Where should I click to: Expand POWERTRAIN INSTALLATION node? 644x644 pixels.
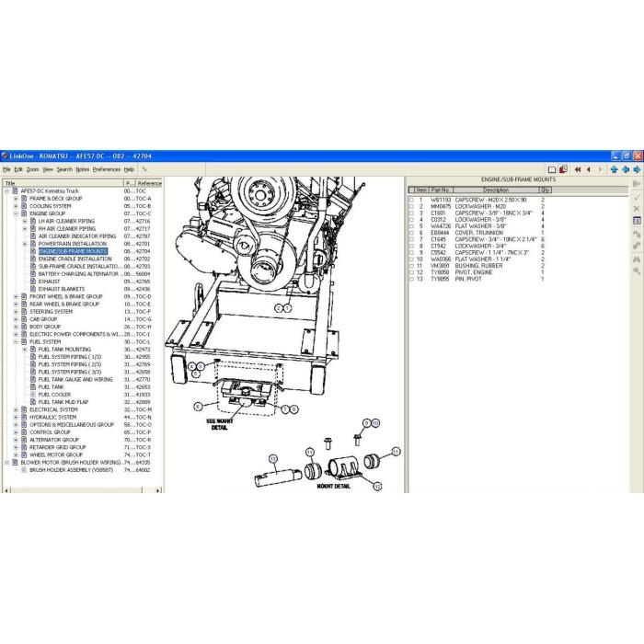25,244
